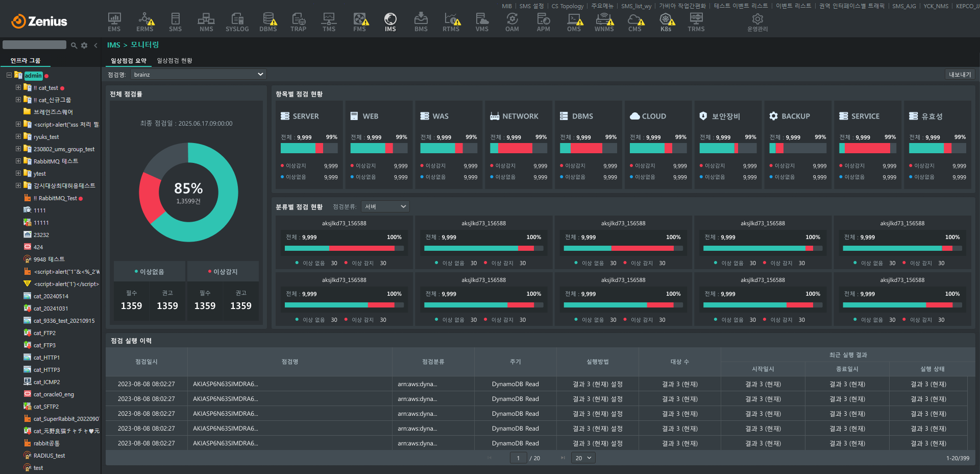Open the IMS module icon
Viewport: 980px width, 474px height.
coord(390,22)
